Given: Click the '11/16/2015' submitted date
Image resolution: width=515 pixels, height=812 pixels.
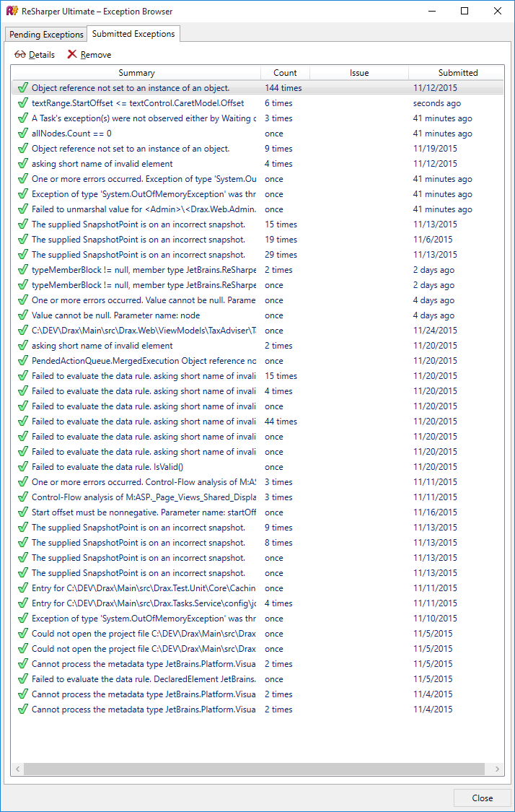Looking at the screenshot, I should 435,512.
